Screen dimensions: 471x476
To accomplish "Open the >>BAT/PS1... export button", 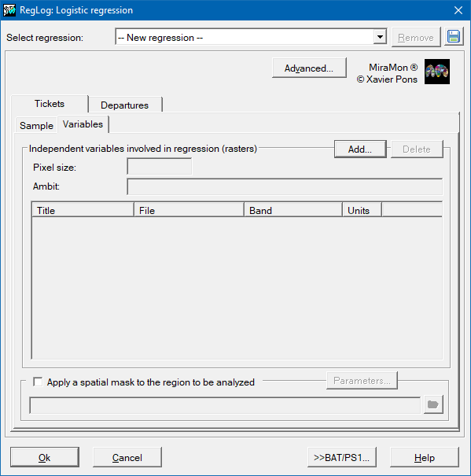I will (x=342, y=457).
